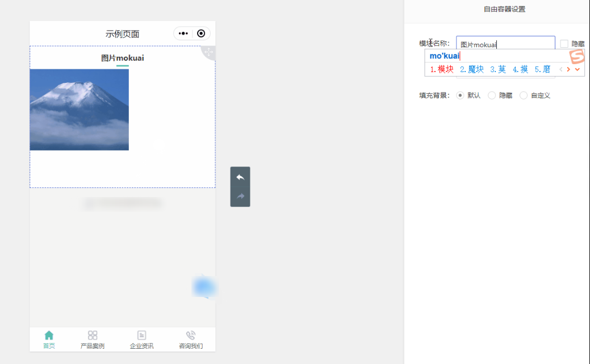Click the mo'kuai IME composition text
The height and width of the screenshot is (364, 590).
coord(445,56)
